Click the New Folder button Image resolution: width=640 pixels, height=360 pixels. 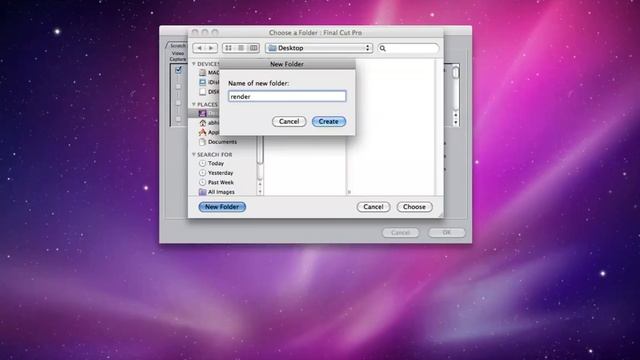(222, 207)
